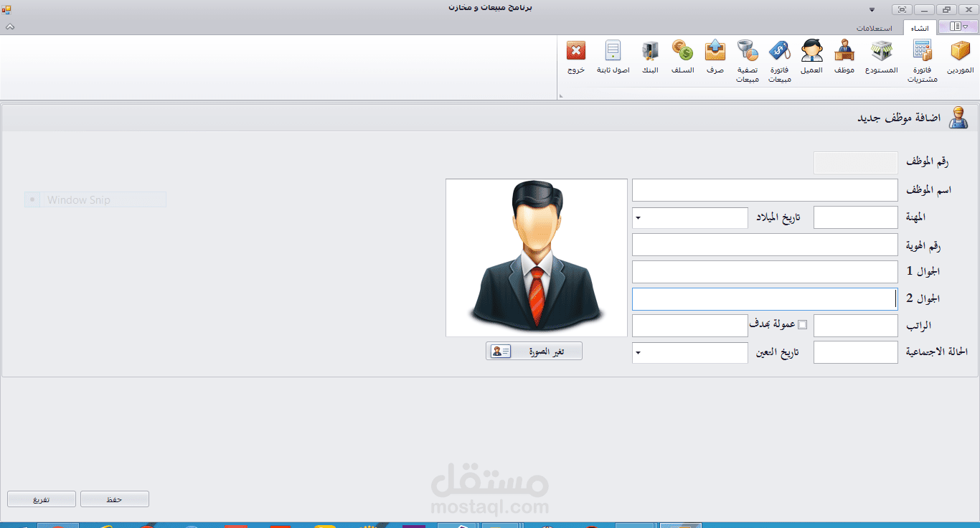
Task: Click the تاريخ التعين label
Action: [x=778, y=352]
